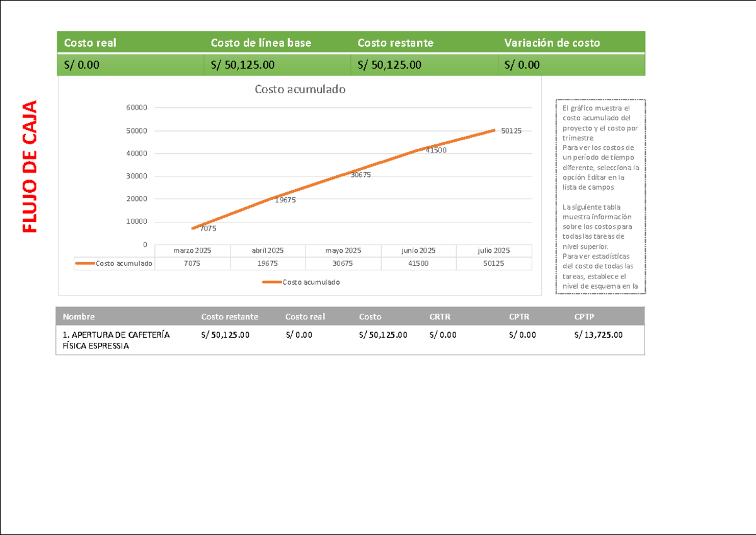Select the 'Costo restante' header in the gray table
756x535 pixels.
(x=229, y=316)
